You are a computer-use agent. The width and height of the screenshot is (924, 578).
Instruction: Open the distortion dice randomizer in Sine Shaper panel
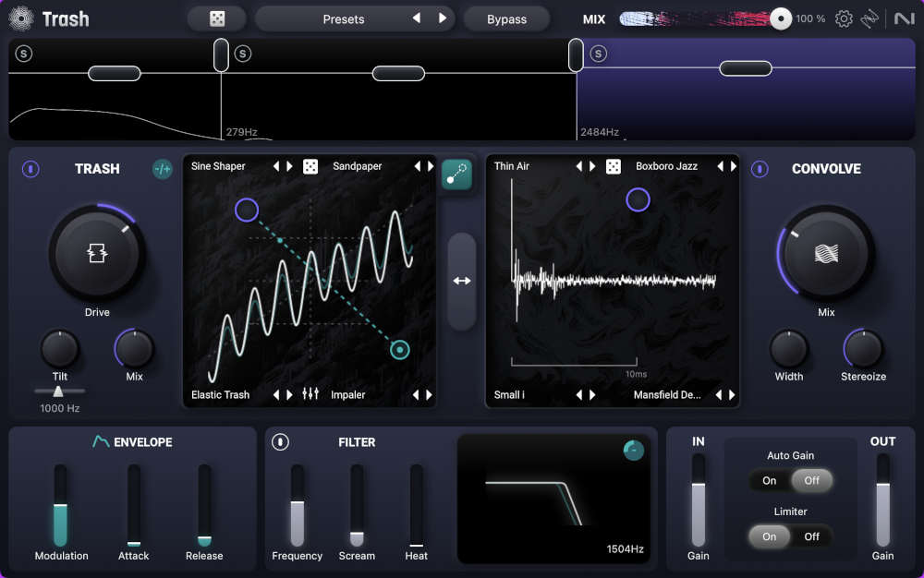(x=310, y=166)
